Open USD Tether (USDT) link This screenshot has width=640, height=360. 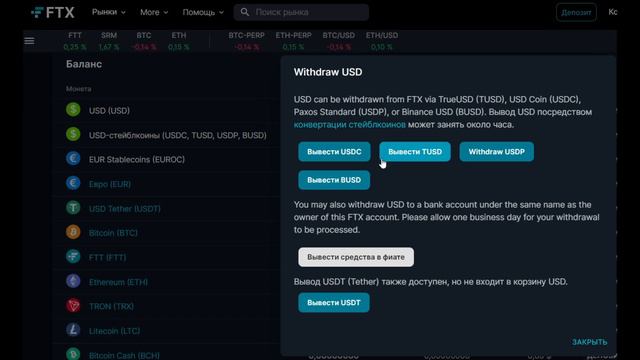[124, 209]
